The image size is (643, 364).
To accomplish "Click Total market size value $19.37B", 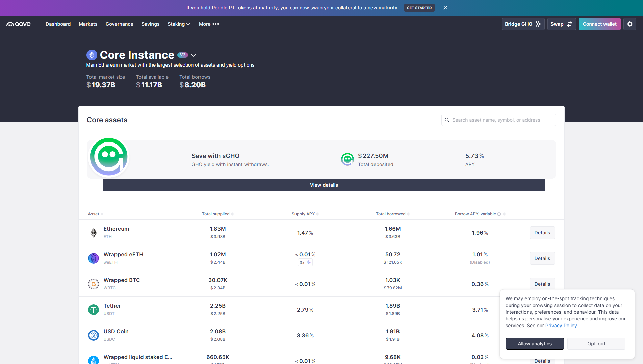I will tap(101, 85).
